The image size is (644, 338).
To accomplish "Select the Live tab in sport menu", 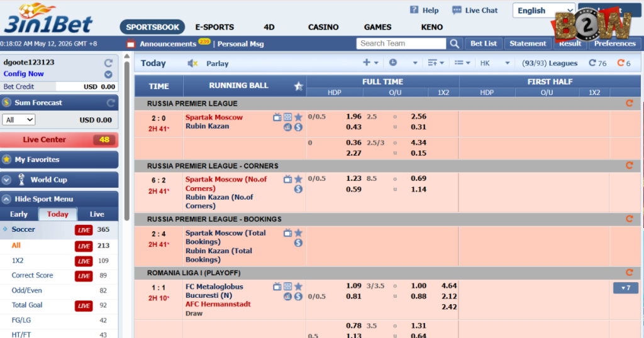I will tap(97, 214).
